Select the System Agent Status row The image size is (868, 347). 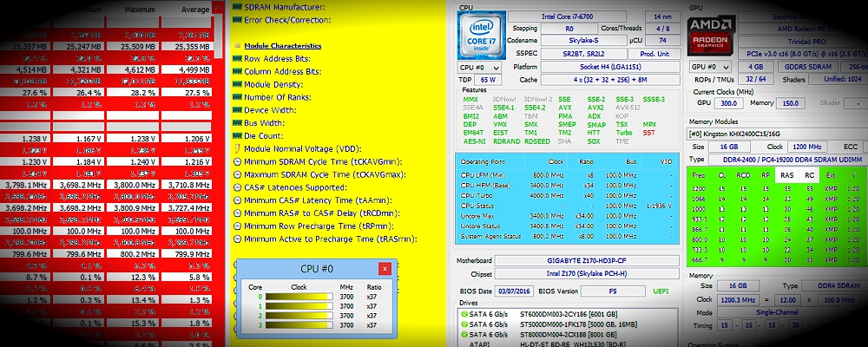[x=567, y=236]
